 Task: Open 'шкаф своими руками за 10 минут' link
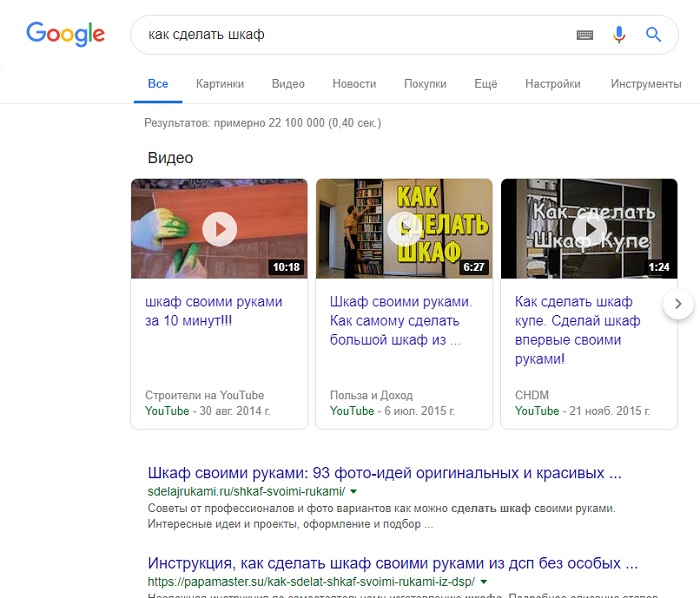coord(213,311)
